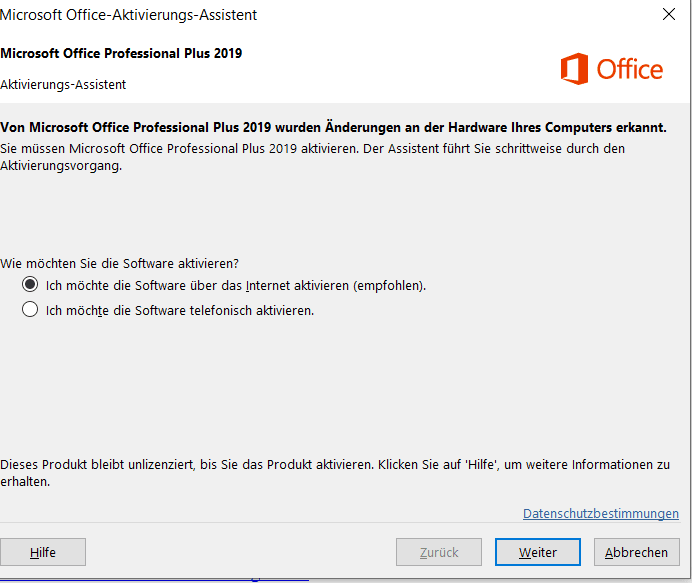Screen dimensions: 692x583
Task: Cancel the wizard via Abbrechen
Action: point(636,552)
